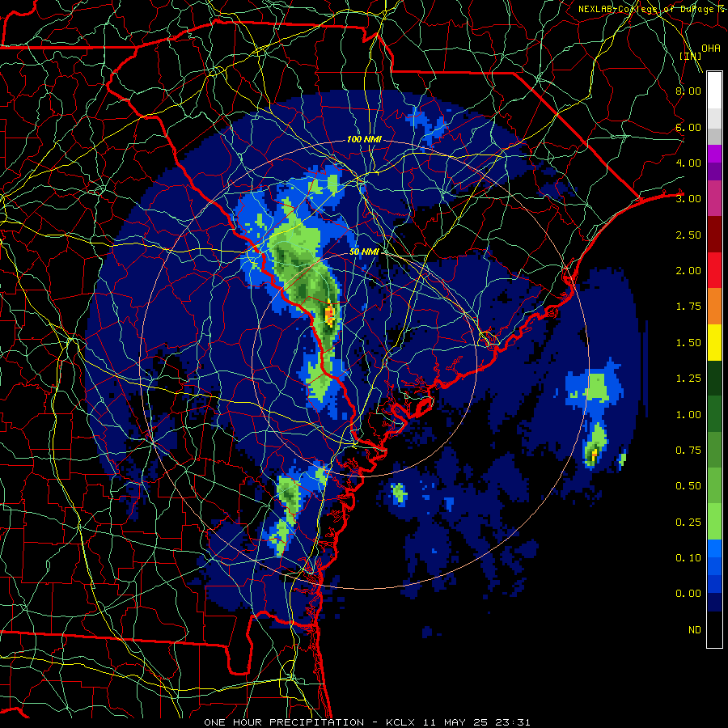
Task: Choose the orange 1.75 legend swatch
Action: 714,306
